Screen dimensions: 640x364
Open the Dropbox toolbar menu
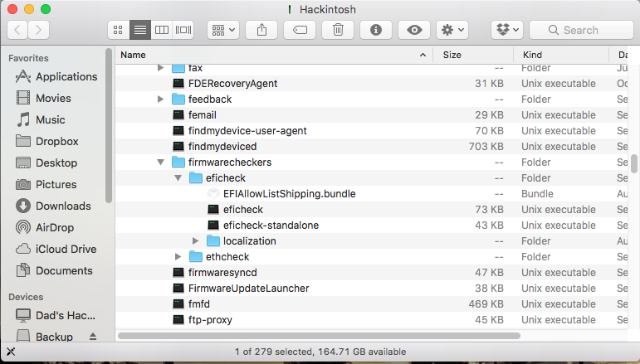[x=507, y=30]
